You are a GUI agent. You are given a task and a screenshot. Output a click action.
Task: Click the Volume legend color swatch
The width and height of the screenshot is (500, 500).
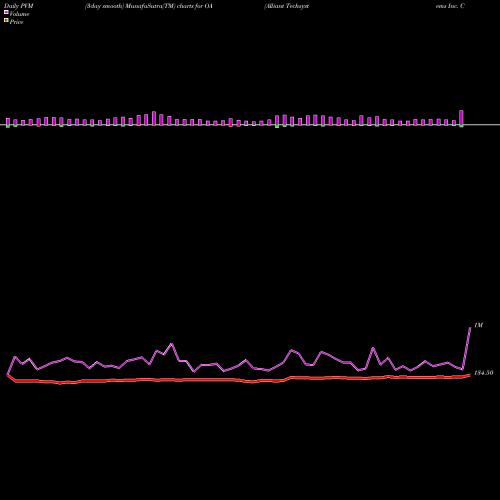pyautogui.click(x=6, y=12)
